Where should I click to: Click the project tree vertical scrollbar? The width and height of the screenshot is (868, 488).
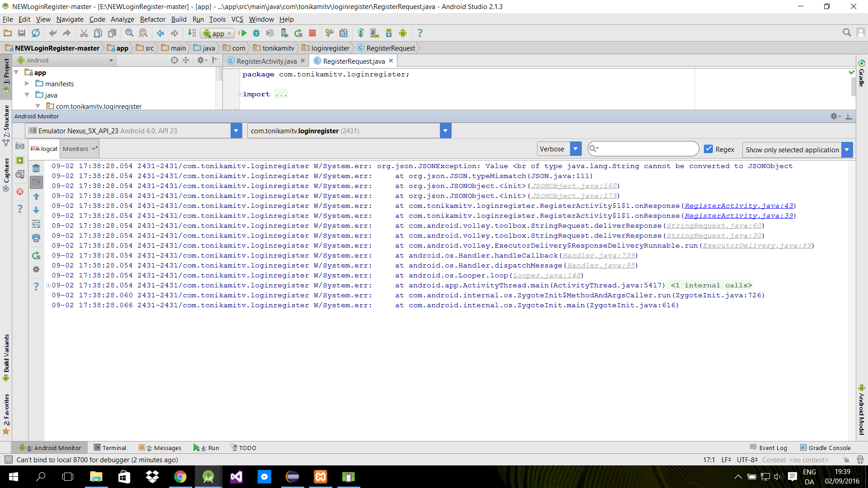[219, 74]
